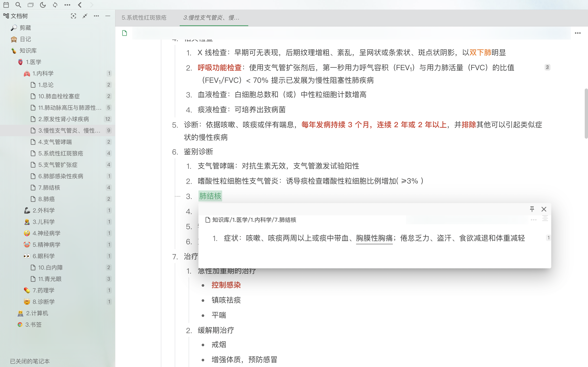Open the editor's more options icon
Image resolution: width=588 pixels, height=367 pixels.
578,33
